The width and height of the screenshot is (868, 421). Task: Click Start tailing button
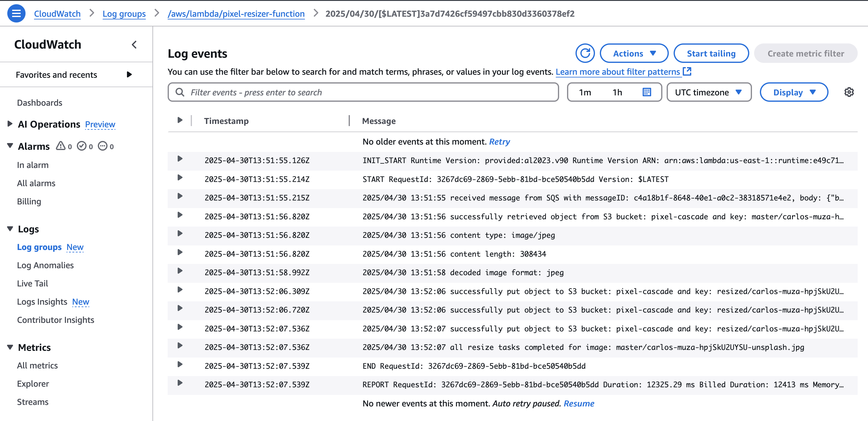[711, 53]
